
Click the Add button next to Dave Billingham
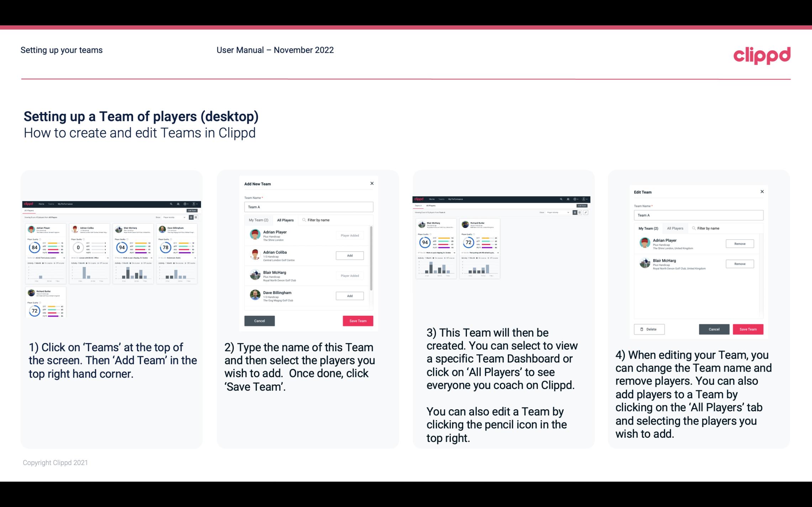(349, 295)
